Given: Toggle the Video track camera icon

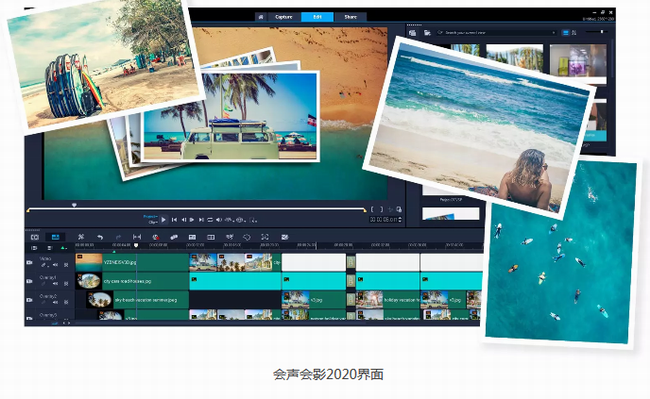Looking at the screenshot, I should 29,262.
